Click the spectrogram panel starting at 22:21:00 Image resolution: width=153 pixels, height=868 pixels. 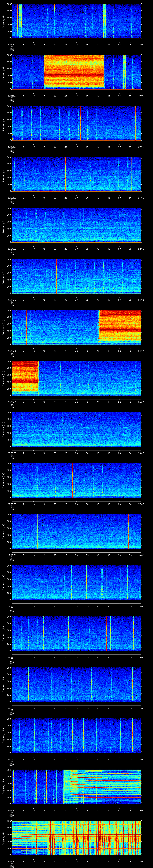(77, 225)
